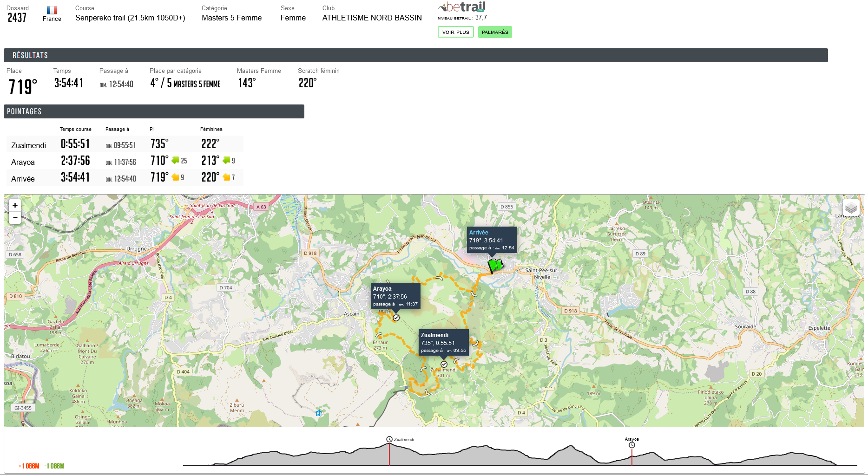Click green arrow gaining 25 places at Arayoa
The image size is (868, 475).
click(175, 160)
